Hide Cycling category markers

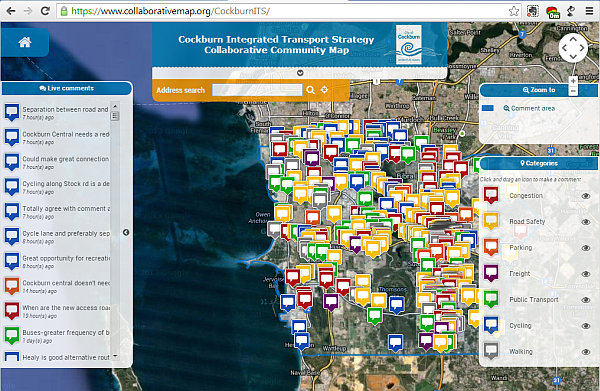tap(585, 326)
